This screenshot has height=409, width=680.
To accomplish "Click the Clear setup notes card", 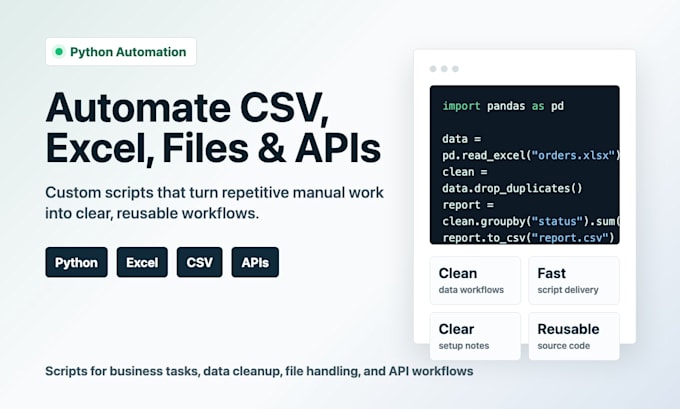I will tap(475, 336).
